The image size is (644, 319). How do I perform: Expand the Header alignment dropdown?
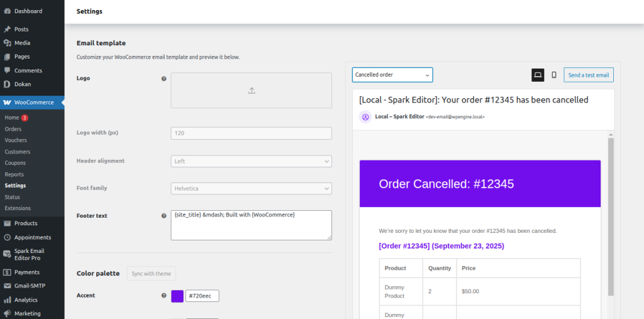coord(251,161)
